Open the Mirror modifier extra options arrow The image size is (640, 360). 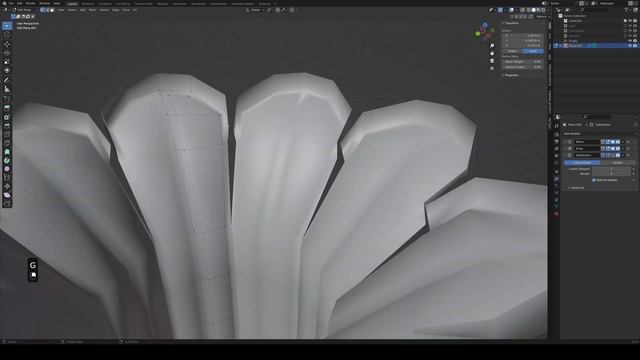(x=623, y=142)
